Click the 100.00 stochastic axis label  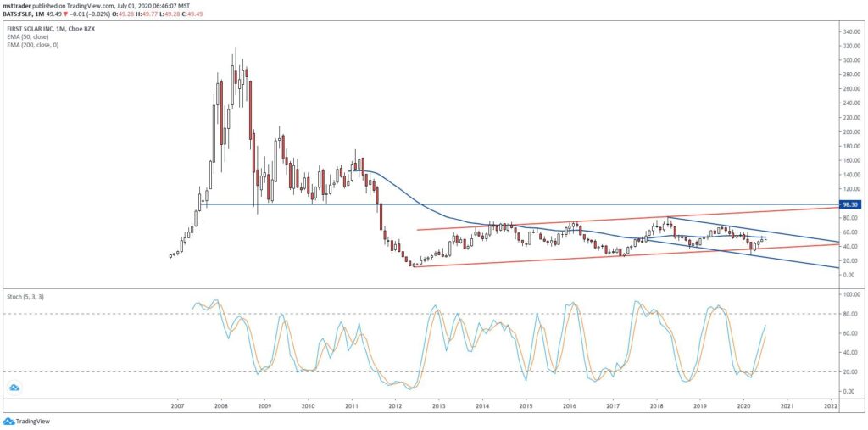click(x=851, y=294)
